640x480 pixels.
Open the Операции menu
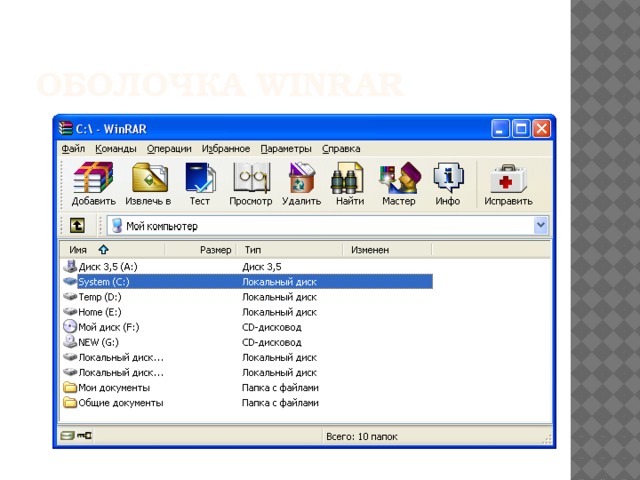point(169,149)
